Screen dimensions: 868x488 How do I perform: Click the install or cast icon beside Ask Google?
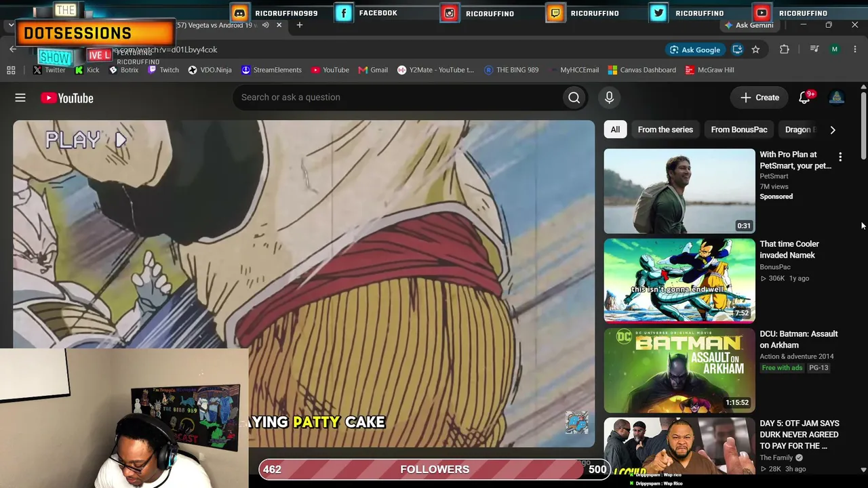tap(737, 49)
